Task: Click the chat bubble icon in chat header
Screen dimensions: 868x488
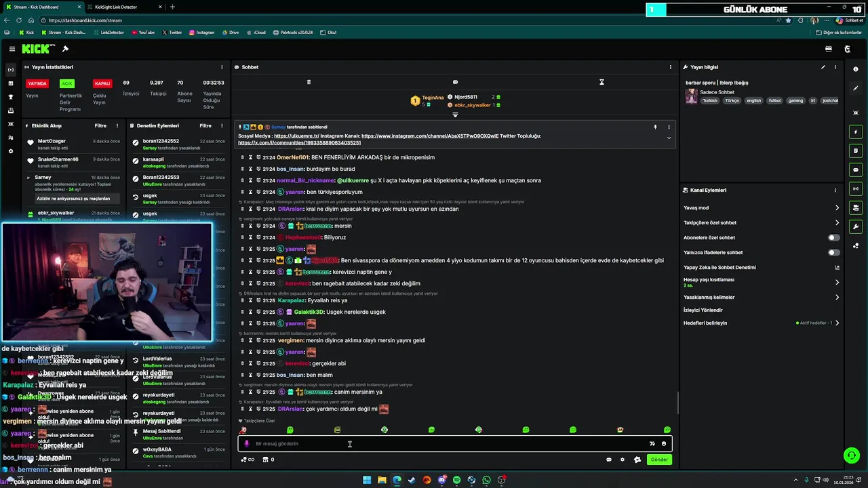Action: pos(455,82)
